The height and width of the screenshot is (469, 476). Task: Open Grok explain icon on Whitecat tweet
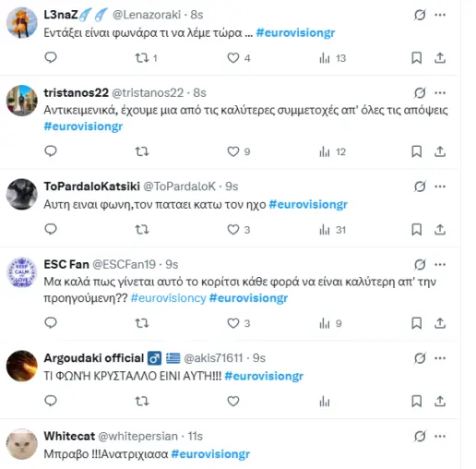(420, 436)
